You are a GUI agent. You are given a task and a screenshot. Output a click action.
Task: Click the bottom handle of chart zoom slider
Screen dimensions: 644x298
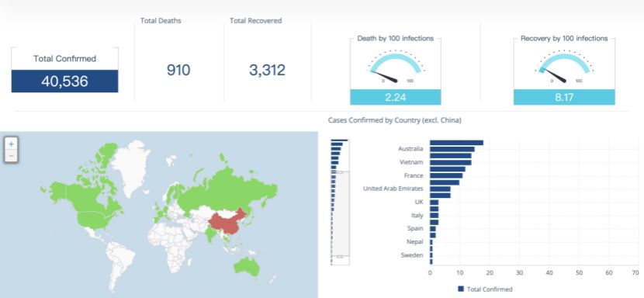coord(340,256)
